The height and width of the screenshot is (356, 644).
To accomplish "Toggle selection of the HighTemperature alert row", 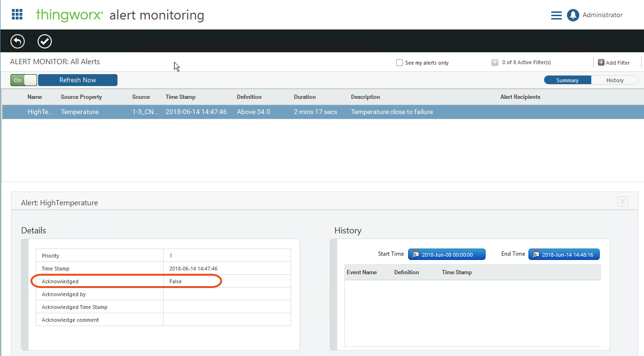I will (x=190, y=112).
